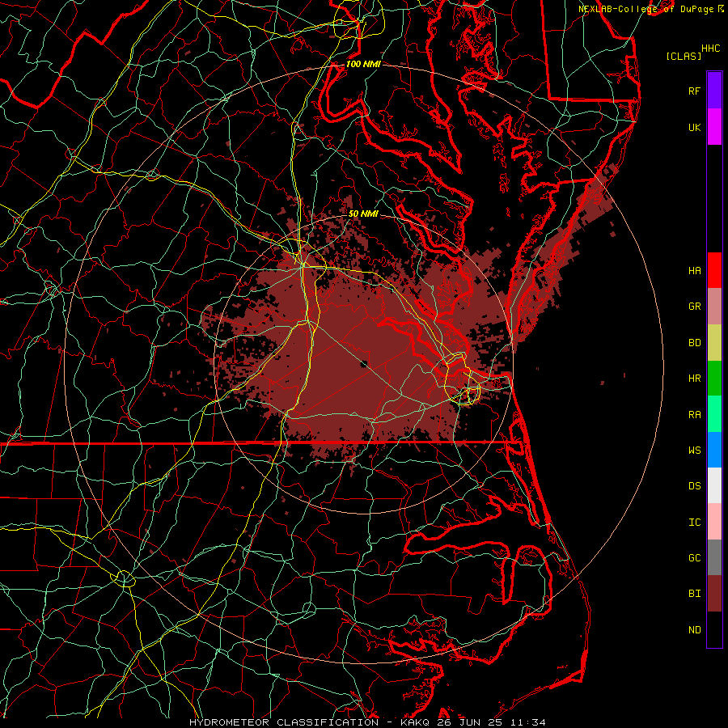Click the WS legend label
The width and height of the screenshot is (728, 728).
pos(694,451)
